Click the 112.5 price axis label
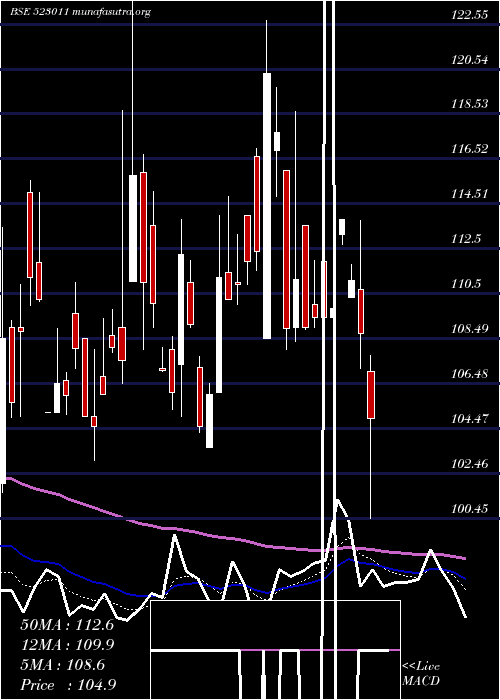500x700 pixels. [466, 239]
